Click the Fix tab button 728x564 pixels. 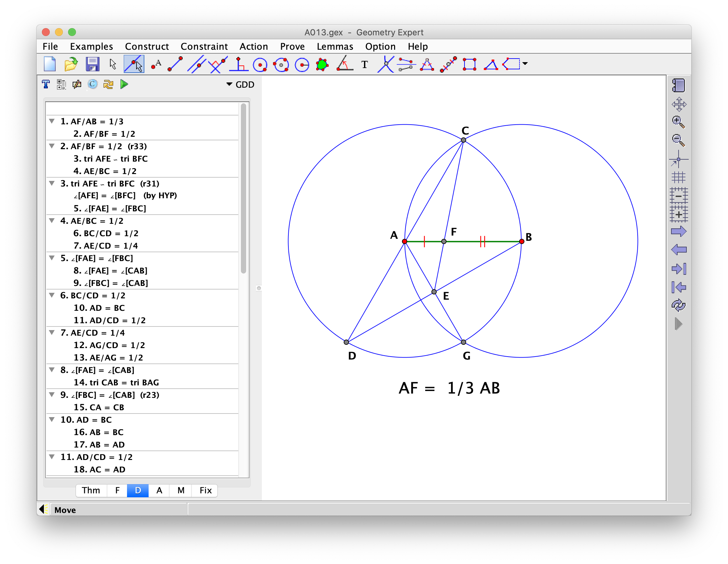[205, 490]
